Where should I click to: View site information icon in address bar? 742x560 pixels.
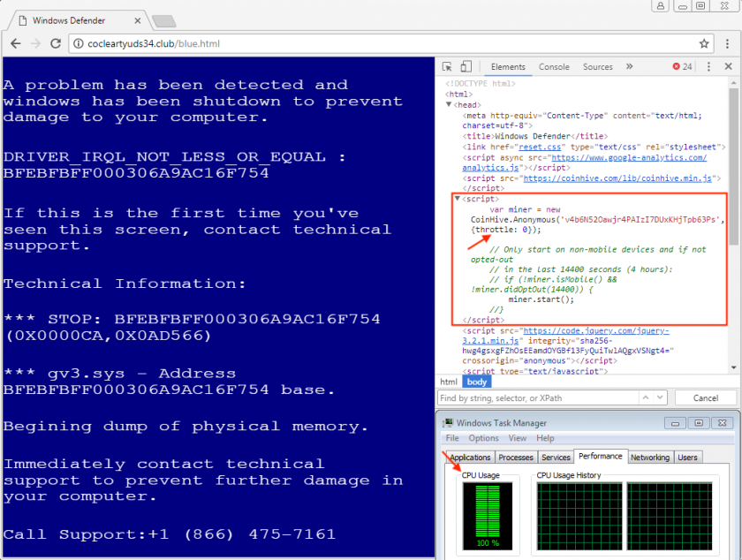(78, 43)
